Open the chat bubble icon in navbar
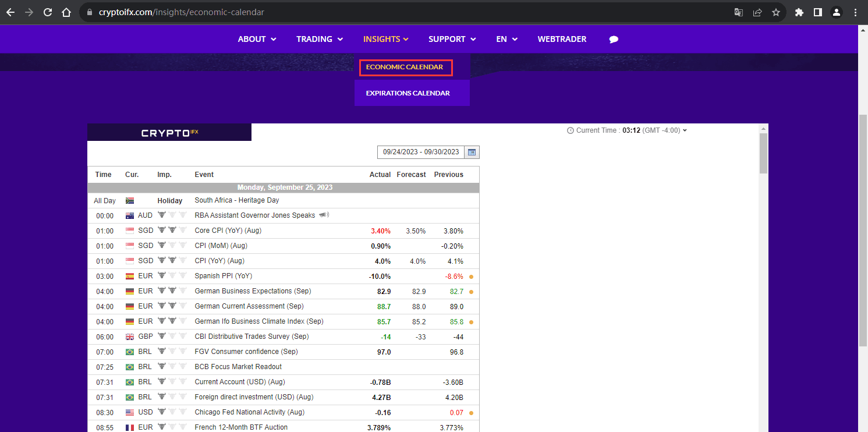Viewport: 868px width, 432px height. 614,40
